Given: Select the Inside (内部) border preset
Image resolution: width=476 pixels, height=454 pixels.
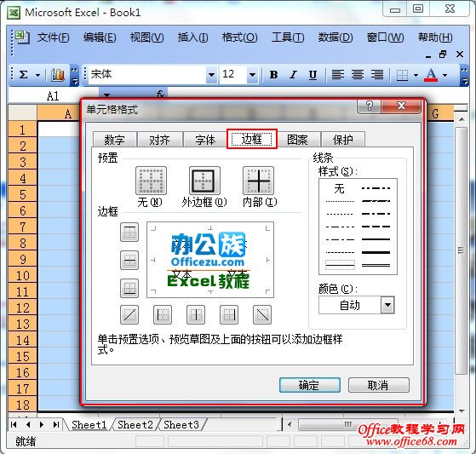Looking at the screenshot, I should tap(258, 181).
